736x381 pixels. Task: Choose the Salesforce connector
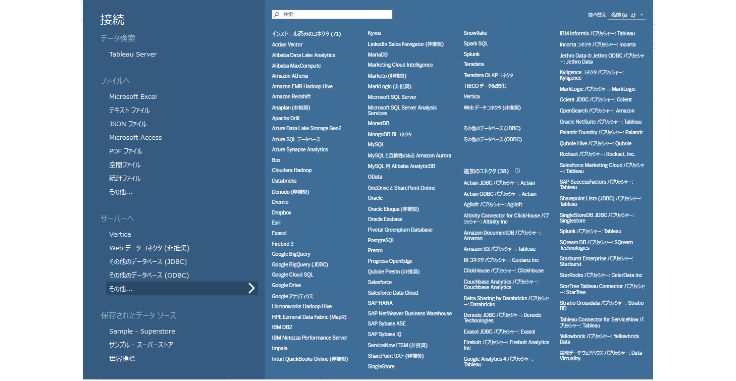pos(380,282)
